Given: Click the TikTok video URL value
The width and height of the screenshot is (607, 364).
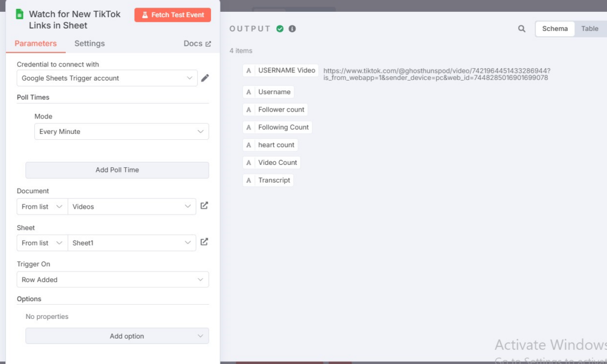Looking at the screenshot, I should tap(437, 74).
